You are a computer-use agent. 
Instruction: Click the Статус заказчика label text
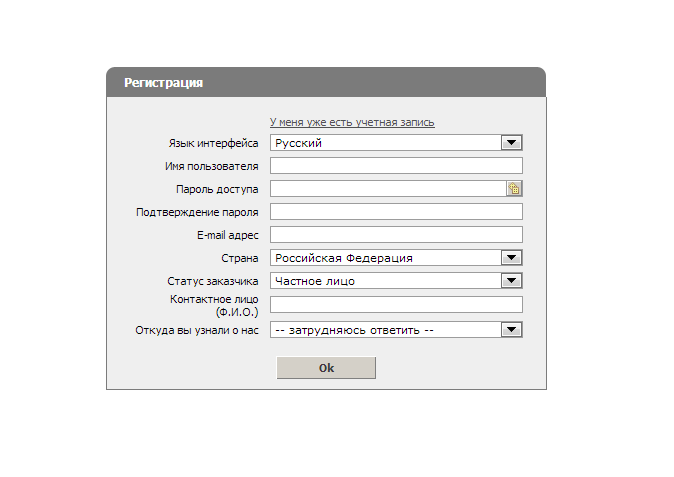pyautogui.click(x=212, y=281)
